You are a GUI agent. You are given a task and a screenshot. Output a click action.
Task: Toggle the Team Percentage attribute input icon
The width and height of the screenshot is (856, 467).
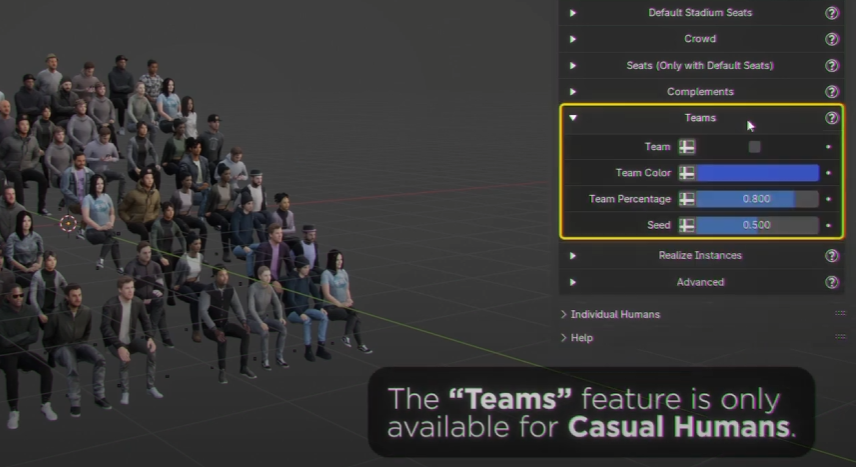click(687, 199)
